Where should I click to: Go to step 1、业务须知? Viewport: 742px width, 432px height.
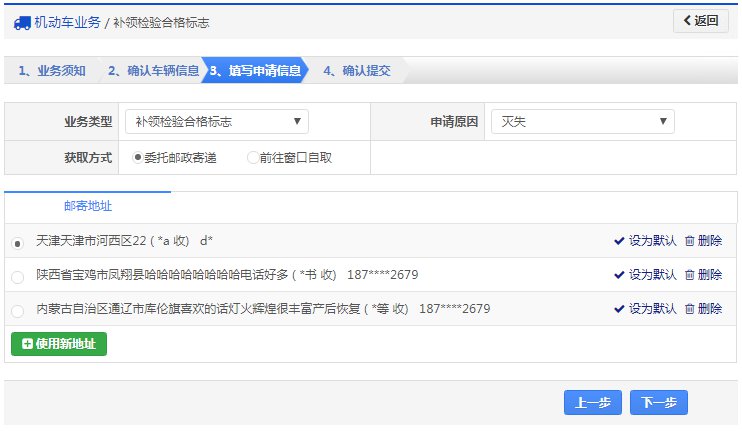pos(52,71)
